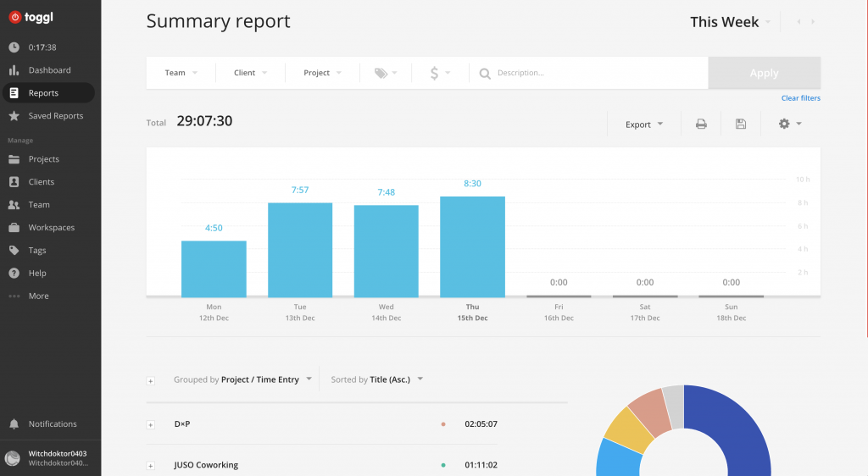
Task: Go to the next week arrow
Action: 813,21
